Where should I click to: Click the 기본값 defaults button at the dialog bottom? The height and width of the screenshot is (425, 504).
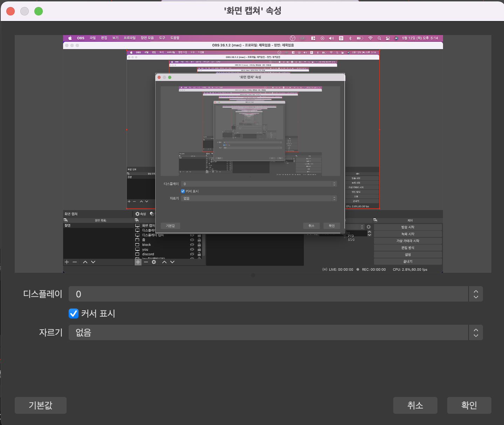[41, 405]
